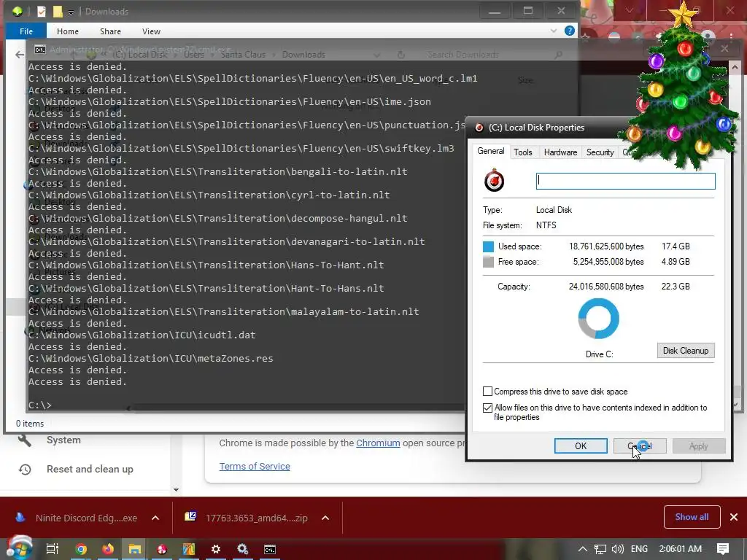
Task: Toggle Compress this drive to save disk space
Action: coord(487,392)
